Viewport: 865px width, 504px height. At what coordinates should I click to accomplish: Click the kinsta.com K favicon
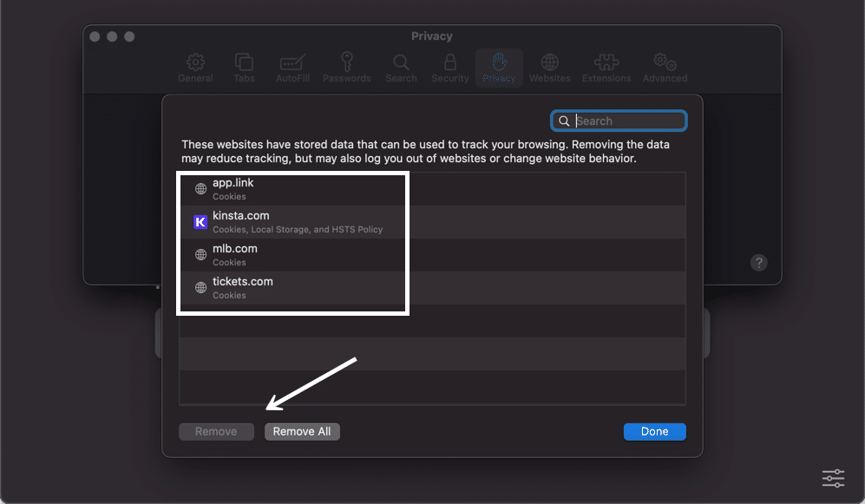click(x=200, y=222)
